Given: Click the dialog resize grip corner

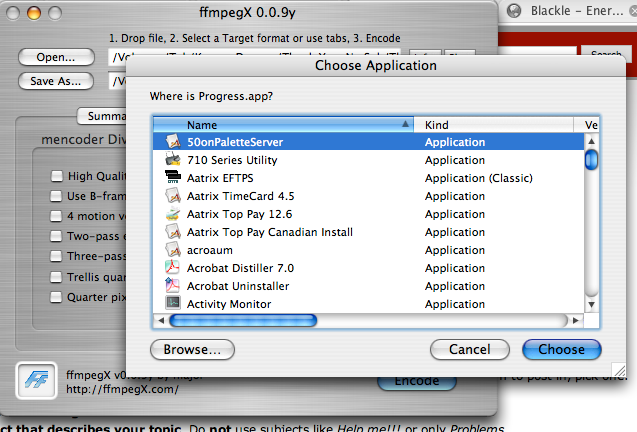Looking at the screenshot, I should click(619, 369).
